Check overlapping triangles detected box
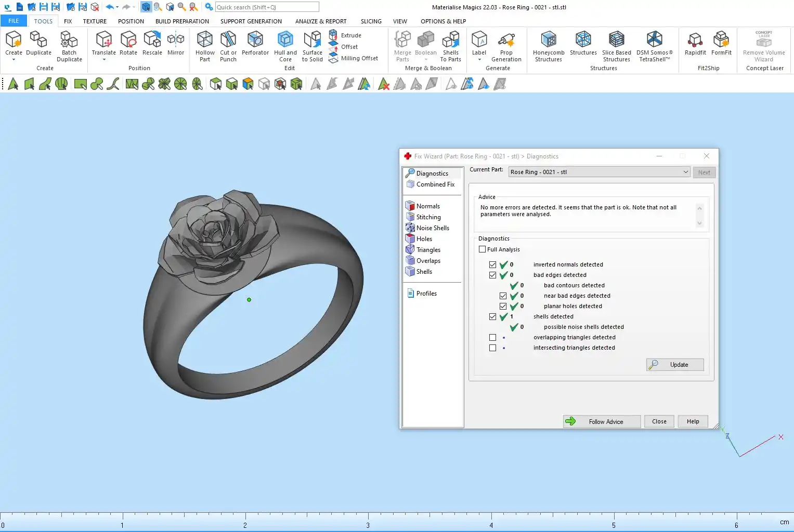The width and height of the screenshot is (794, 532). click(492, 337)
